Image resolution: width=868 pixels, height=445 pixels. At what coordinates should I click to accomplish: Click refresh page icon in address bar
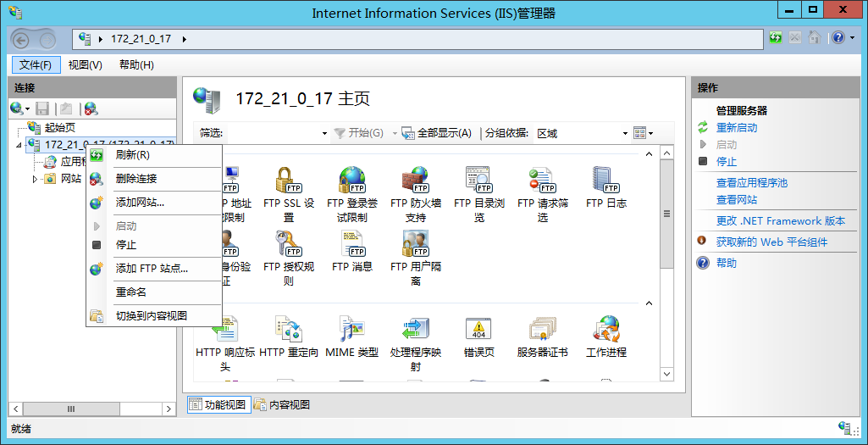[776, 38]
